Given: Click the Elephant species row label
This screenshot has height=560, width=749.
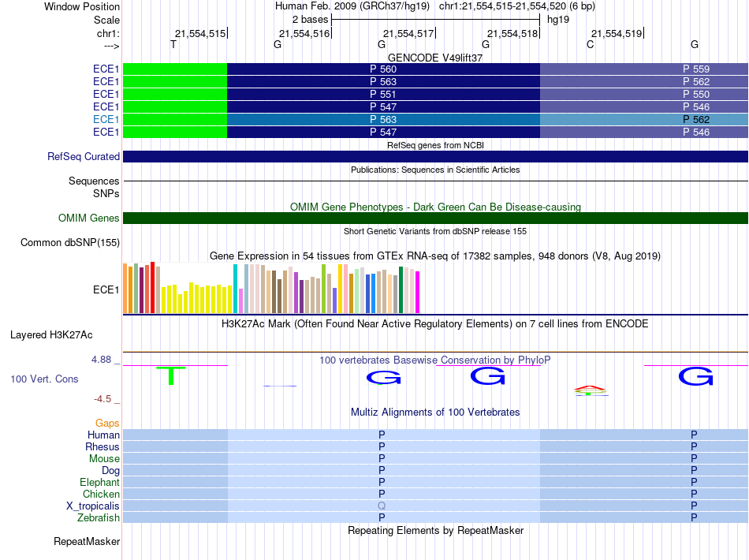Looking at the screenshot, I should 99,483.
